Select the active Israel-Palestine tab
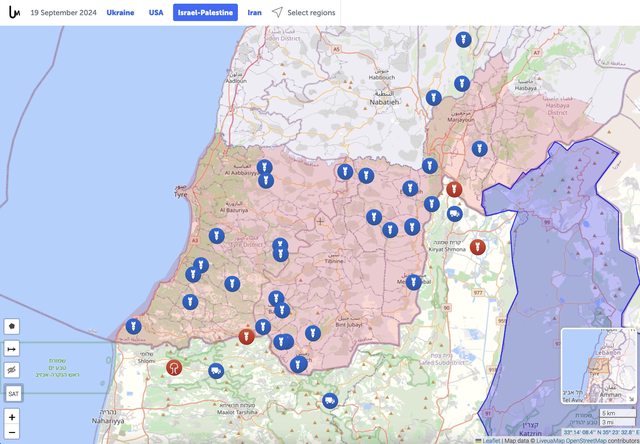640x444 pixels. pos(205,13)
